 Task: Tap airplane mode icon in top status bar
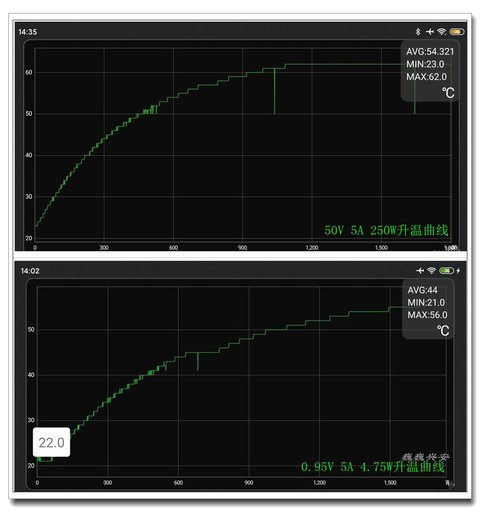click(x=430, y=31)
